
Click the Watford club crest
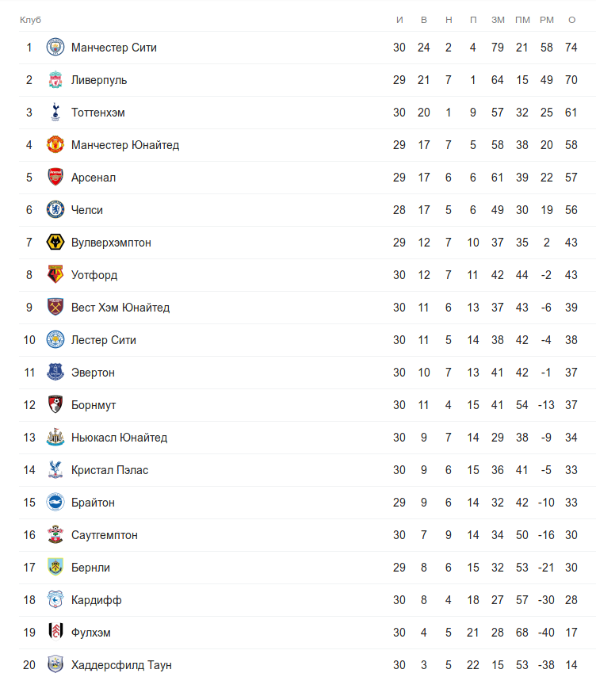click(x=55, y=275)
